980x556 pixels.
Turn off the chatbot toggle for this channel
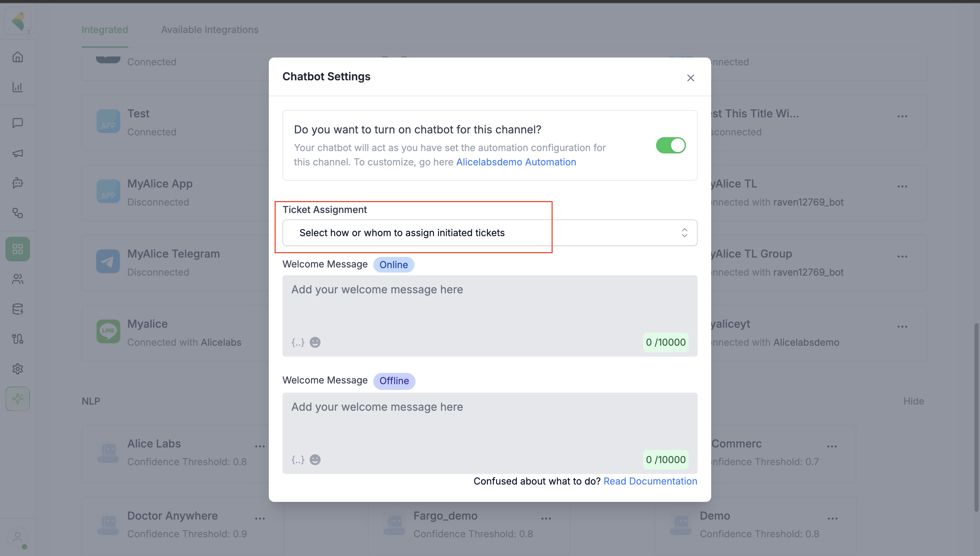pyautogui.click(x=671, y=146)
